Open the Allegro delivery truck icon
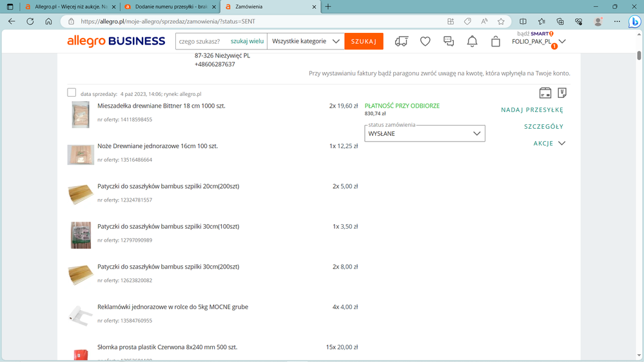This screenshot has height=362, width=644. pyautogui.click(x=401, y=41)
